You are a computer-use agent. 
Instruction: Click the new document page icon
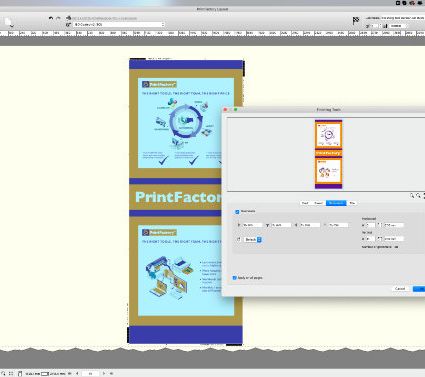(x=8, y=21)
